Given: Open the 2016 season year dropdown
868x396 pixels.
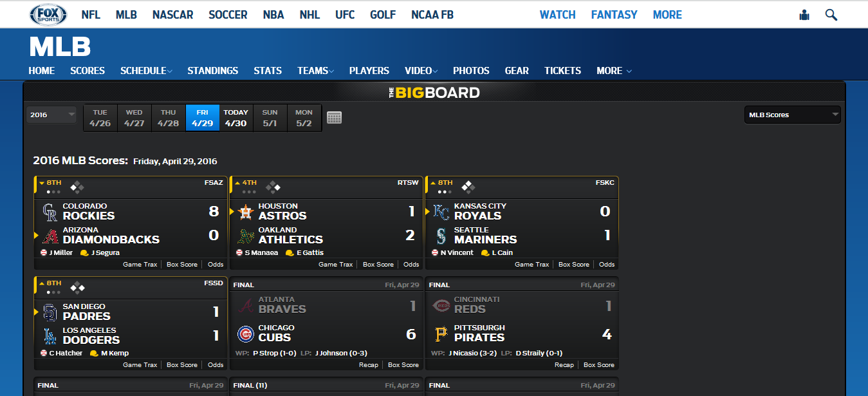Looking at the screenshot, I should coord(51,115).
